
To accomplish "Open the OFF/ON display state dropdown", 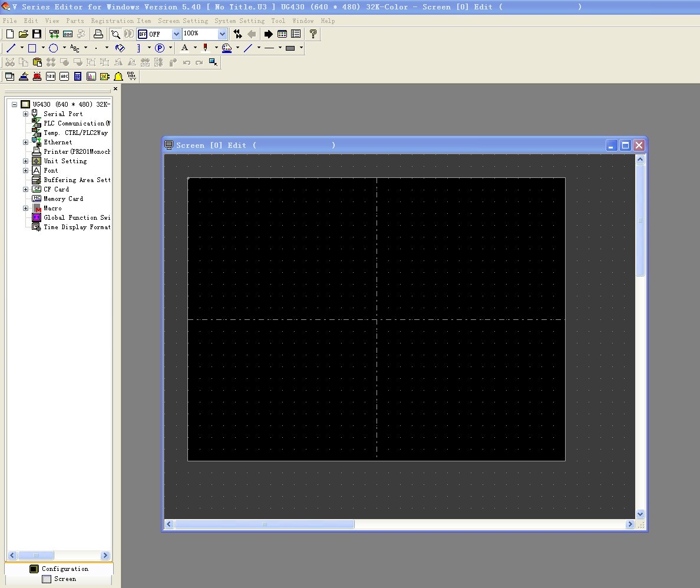I will coord(176,34).
